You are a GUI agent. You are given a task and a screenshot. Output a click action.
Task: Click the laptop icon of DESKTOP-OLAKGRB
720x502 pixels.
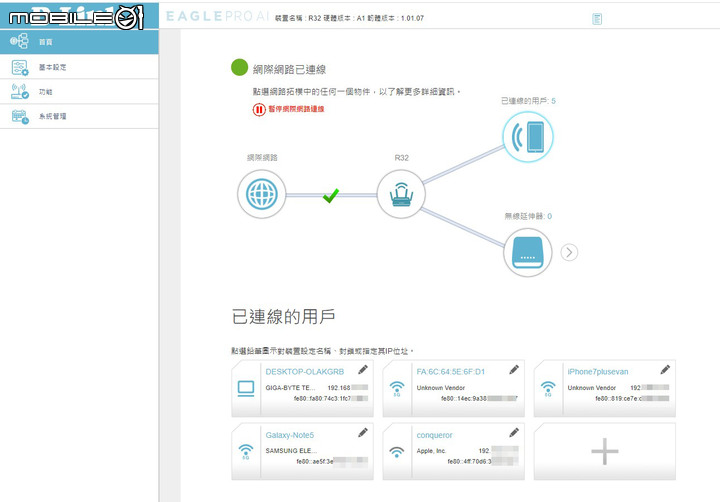[246, 389]
